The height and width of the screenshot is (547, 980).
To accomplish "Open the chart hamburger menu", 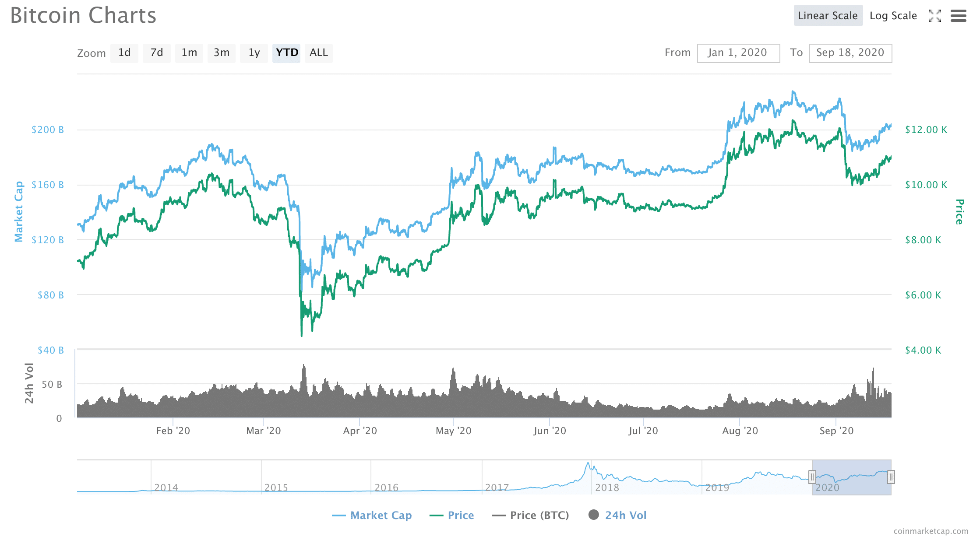I will (x=958, y=16).
